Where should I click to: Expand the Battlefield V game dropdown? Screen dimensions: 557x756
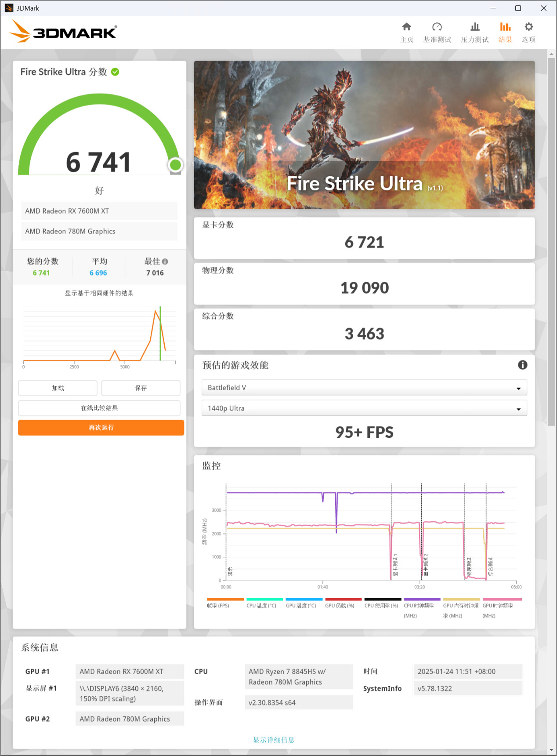click(364, 388)
